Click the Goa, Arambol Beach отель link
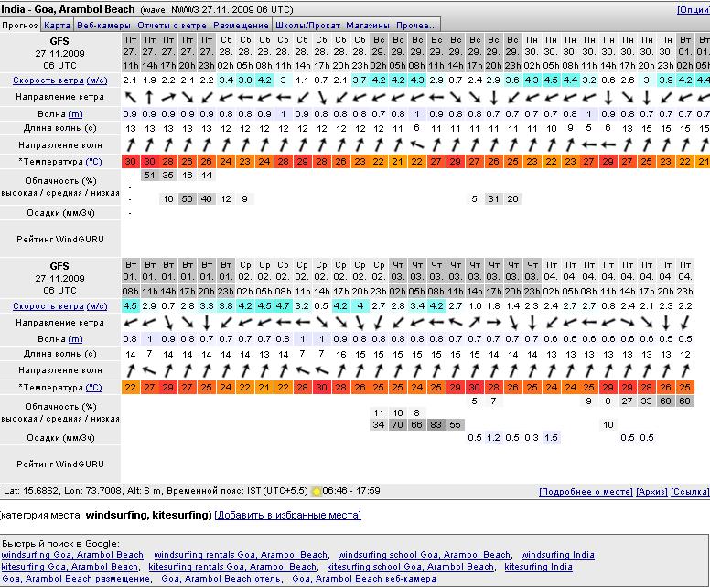Image resolution: width=710 pixels, height=588 pixels. (x=221, y=579)
